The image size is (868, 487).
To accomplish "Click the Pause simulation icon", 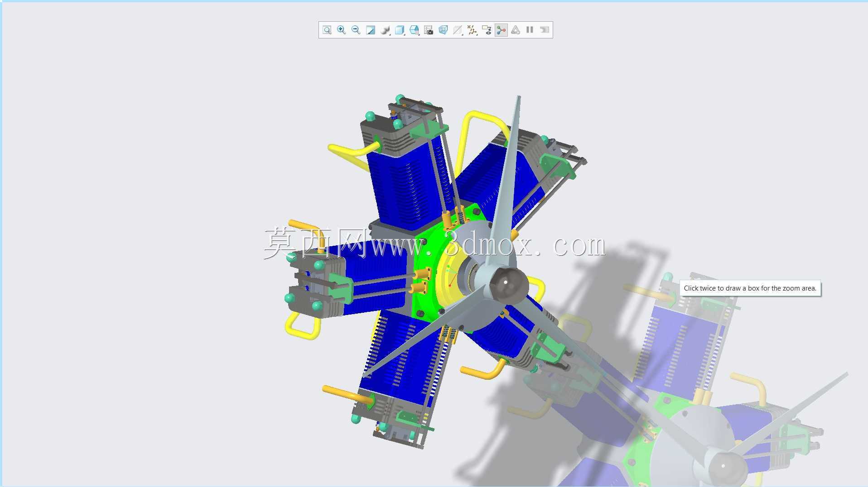I will [x=530, y=30].
